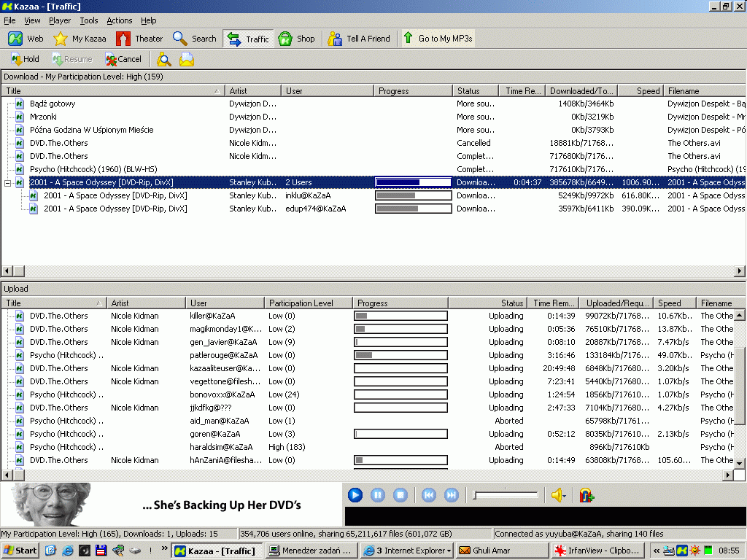747x560 pixels.
Task: Sort downloads by Progress column
Action: [413, 91]
